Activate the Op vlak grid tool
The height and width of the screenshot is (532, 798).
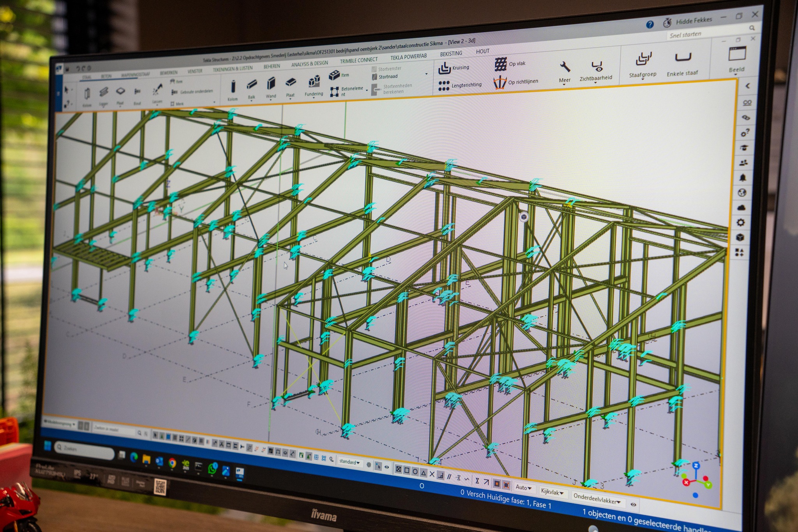click(x=501, y=64)
